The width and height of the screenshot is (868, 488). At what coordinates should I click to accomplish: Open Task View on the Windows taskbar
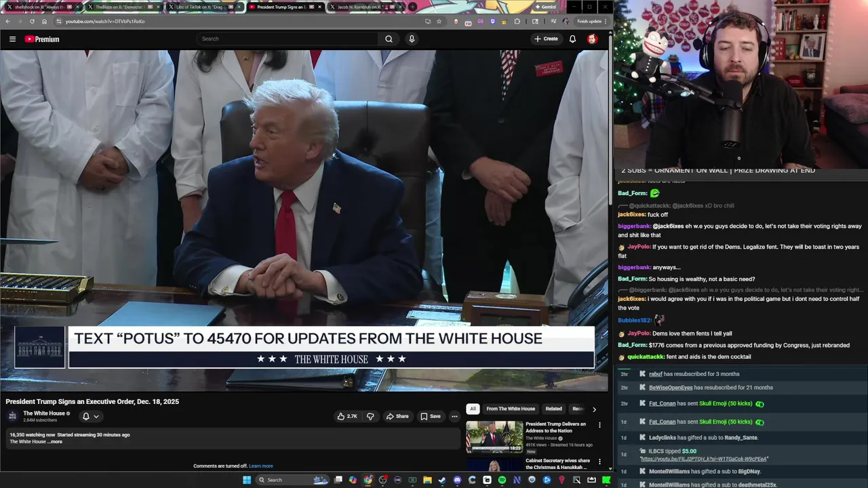point(338,480)
